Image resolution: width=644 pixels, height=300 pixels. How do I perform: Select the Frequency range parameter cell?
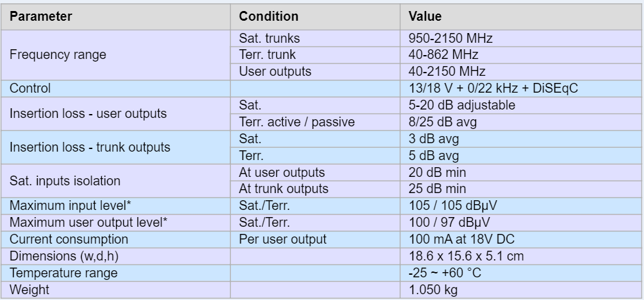(115, 55)
